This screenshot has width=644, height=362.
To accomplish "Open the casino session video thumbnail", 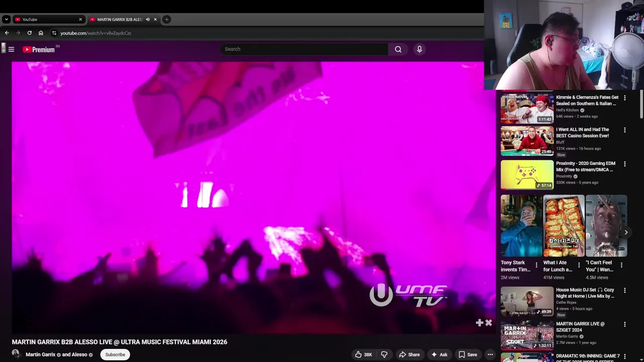I will point(527,141).
